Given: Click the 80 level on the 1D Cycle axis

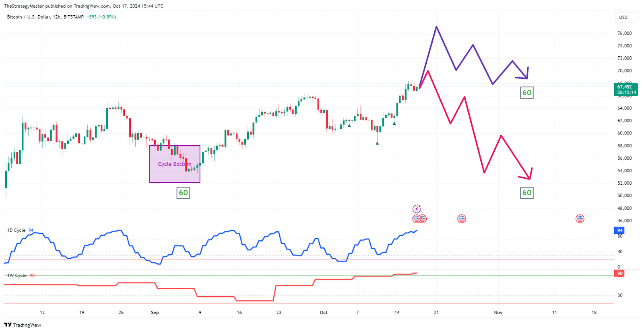Looking at the screenshot, I should tap(620, 236).
